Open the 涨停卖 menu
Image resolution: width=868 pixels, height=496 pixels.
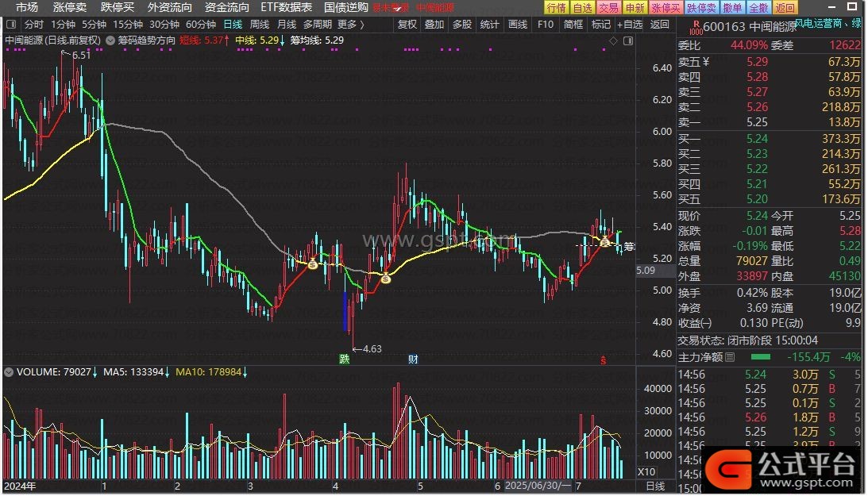pos(70,8)
